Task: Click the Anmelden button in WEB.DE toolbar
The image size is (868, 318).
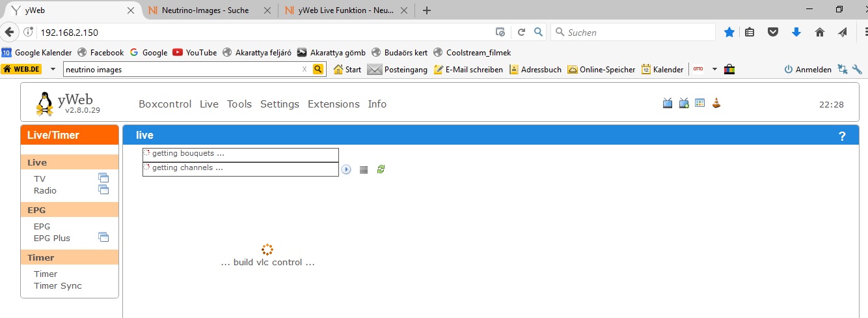Action: tap(808, 70)
